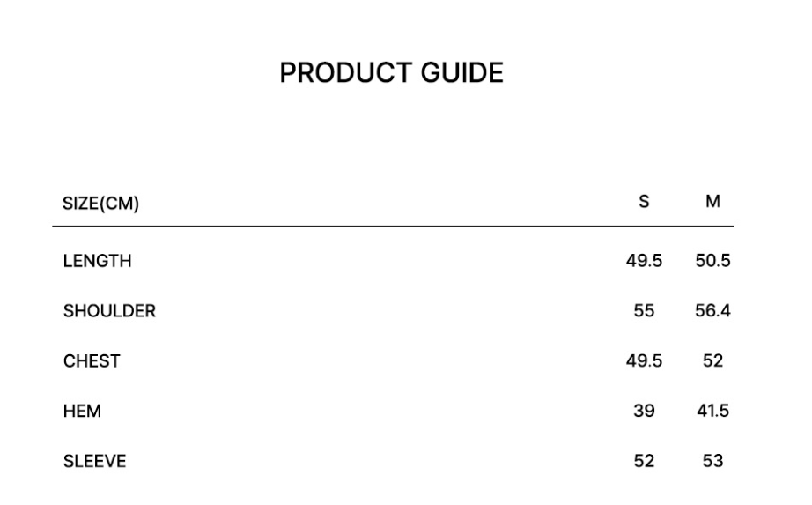
Task: Select the SHOULDER row label
Action: click(109, 311)
